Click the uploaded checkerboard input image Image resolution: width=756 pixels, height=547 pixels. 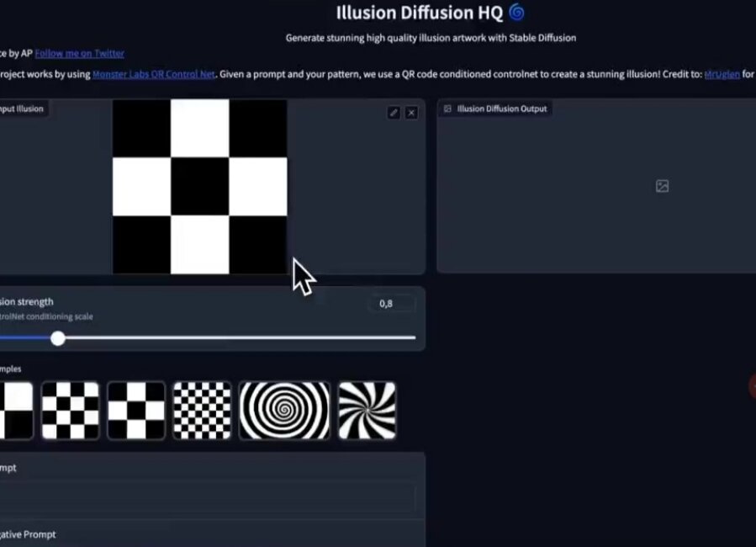pos(199,187)
